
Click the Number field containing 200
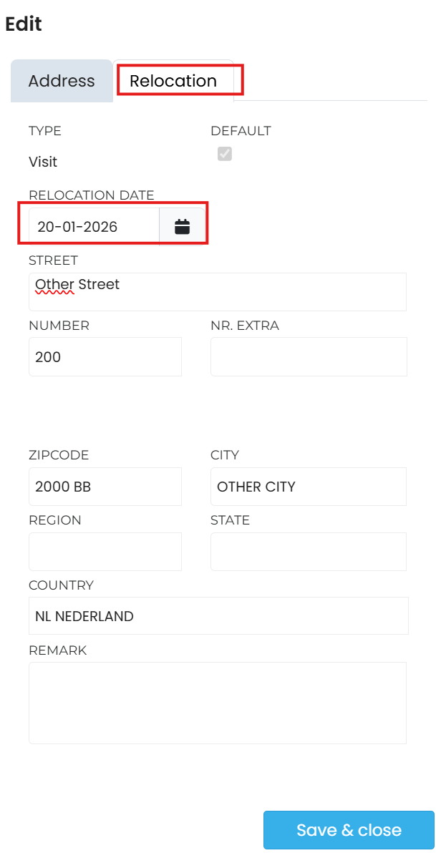[105, 356]
